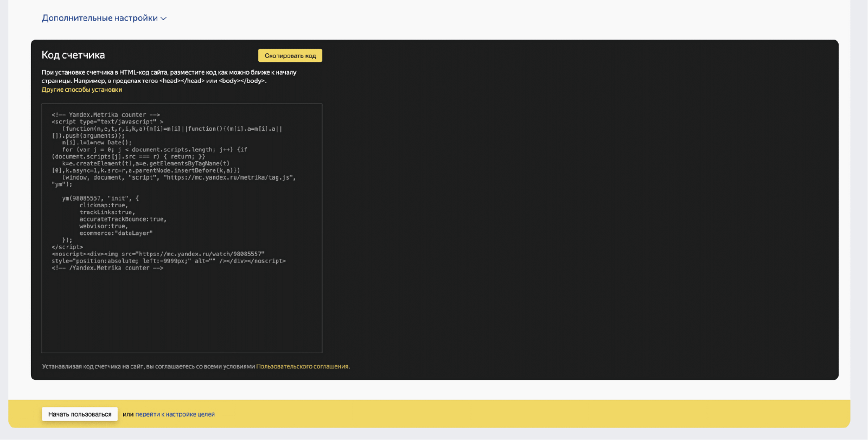Copy code with the Скопировать код button
The height and width of the screenshot is (440, 868).
290,56
